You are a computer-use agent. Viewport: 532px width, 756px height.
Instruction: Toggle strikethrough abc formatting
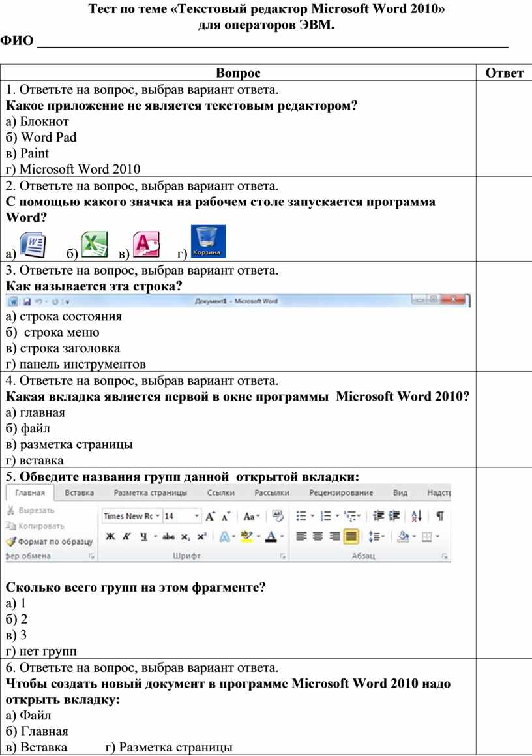(x=169, y=537)
